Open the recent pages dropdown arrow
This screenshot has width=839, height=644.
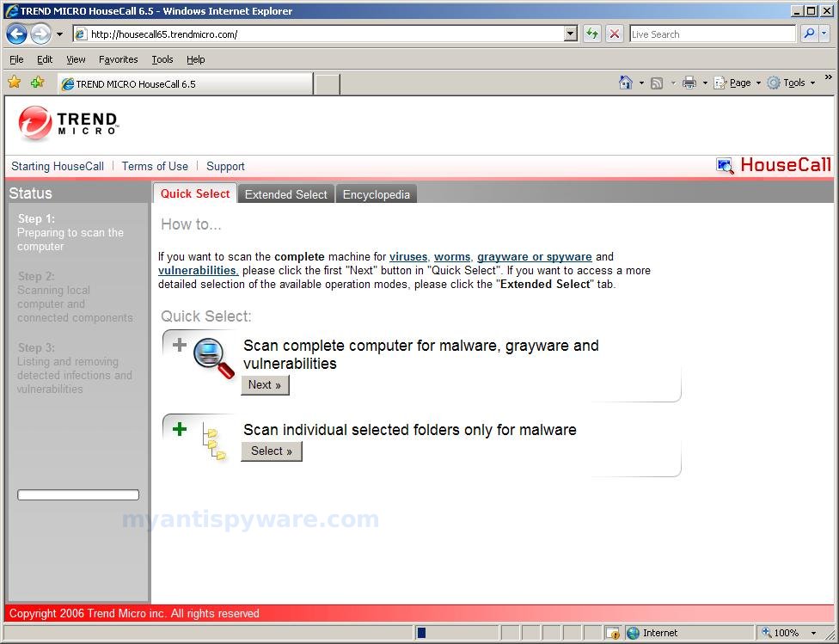(59, 34)
